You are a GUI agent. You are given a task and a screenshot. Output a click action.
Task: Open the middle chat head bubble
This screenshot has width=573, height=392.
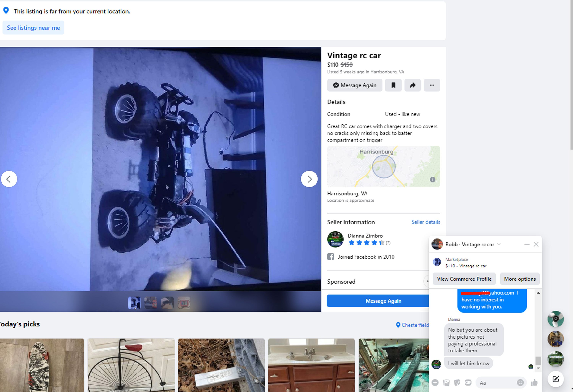555,339
